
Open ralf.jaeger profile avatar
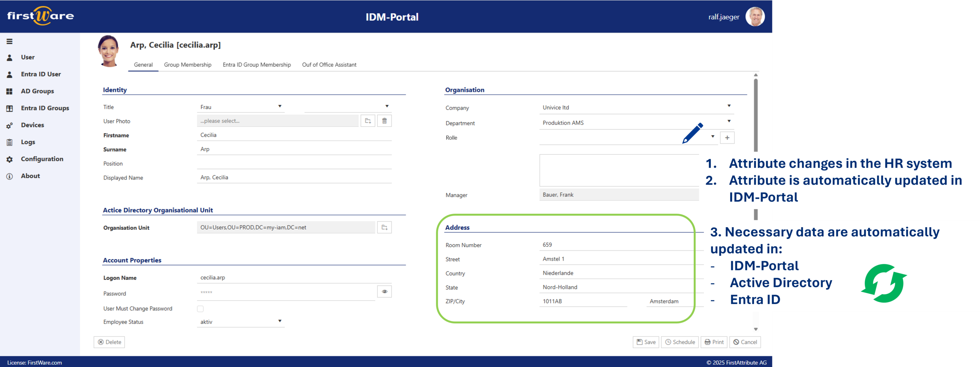(755, 16)
